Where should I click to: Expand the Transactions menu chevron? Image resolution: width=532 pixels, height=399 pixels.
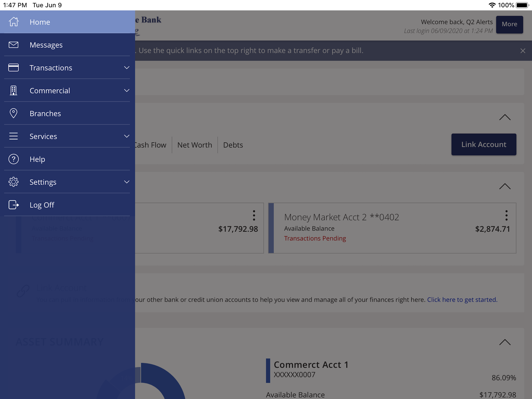click(127, 68)
